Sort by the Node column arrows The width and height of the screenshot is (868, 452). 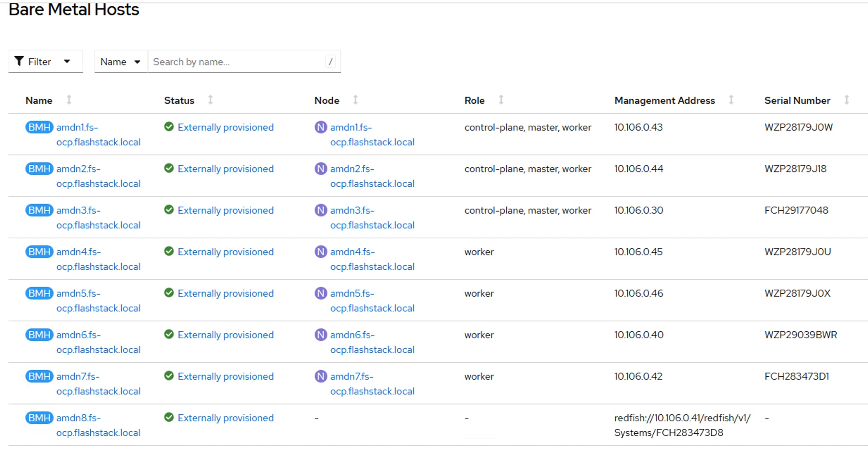[x=356, y=100]
